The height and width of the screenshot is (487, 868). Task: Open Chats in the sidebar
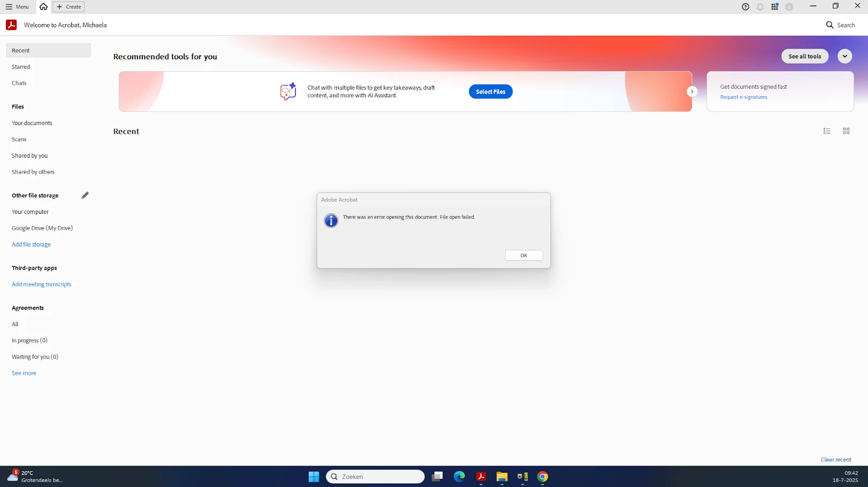[x=19, y=83]
